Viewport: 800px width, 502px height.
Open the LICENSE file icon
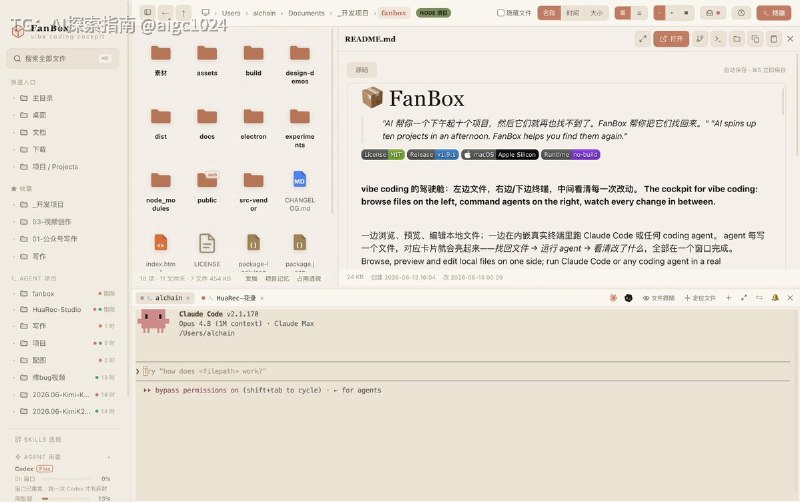pos(207,243)
